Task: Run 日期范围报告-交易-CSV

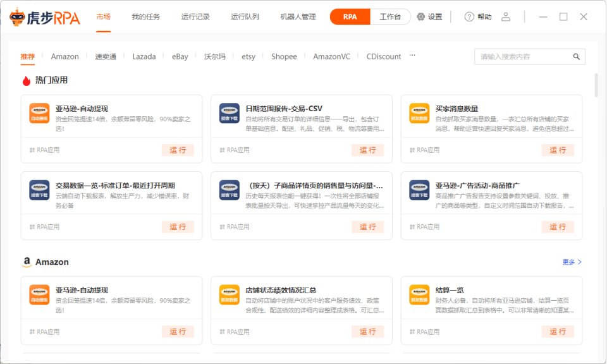Action: pyautogui.click(x=368, y=150)
